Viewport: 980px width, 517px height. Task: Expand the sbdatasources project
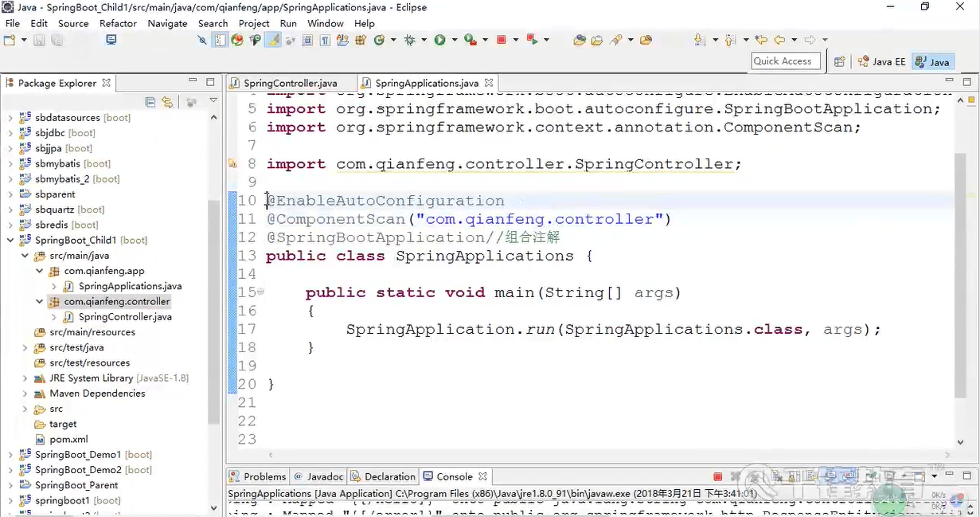(x=10, y=118)
